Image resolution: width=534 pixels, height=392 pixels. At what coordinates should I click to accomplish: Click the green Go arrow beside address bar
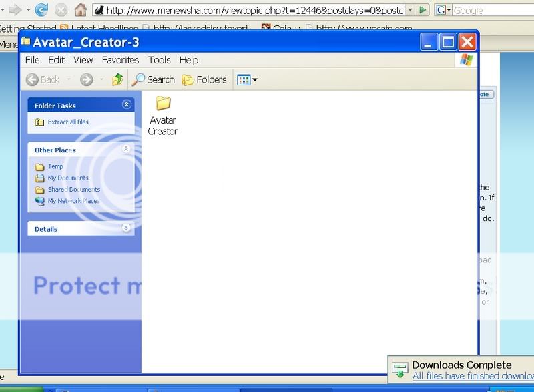423,10
